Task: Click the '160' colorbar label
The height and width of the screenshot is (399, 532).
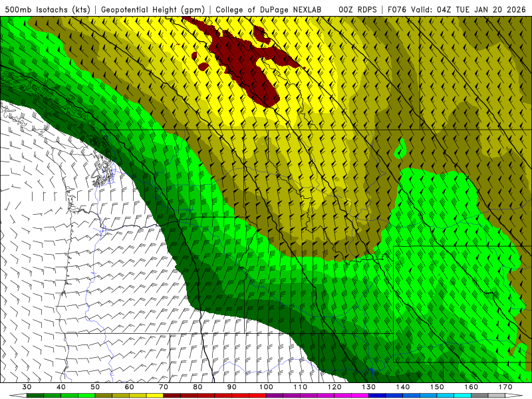Action: [x=471, y=387]
